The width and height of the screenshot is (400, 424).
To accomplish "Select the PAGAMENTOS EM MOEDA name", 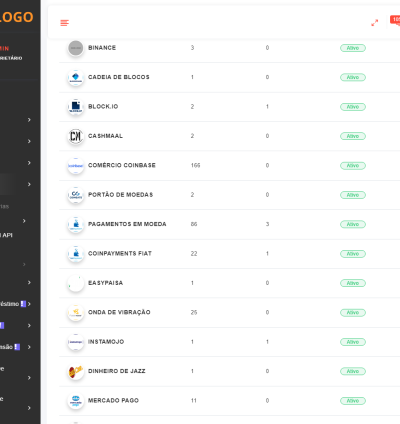I will (x=127, y=224).
